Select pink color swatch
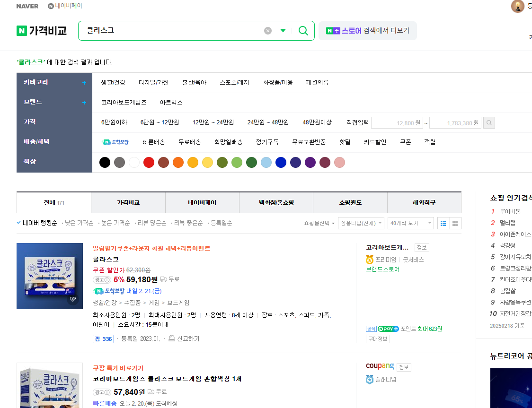 click(x=339, y=162)
